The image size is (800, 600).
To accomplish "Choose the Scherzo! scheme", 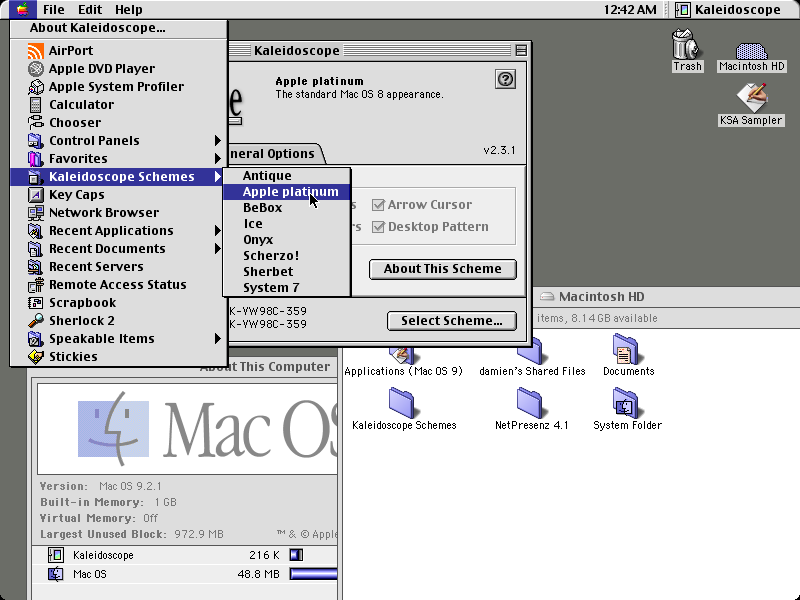I will [287, 256].
